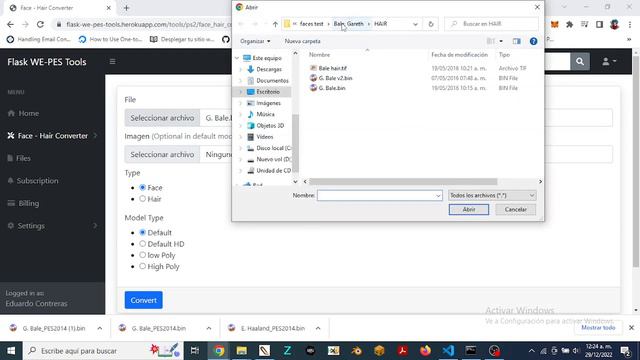Reload the browser page
640x360 pixels.
(40, 24)
